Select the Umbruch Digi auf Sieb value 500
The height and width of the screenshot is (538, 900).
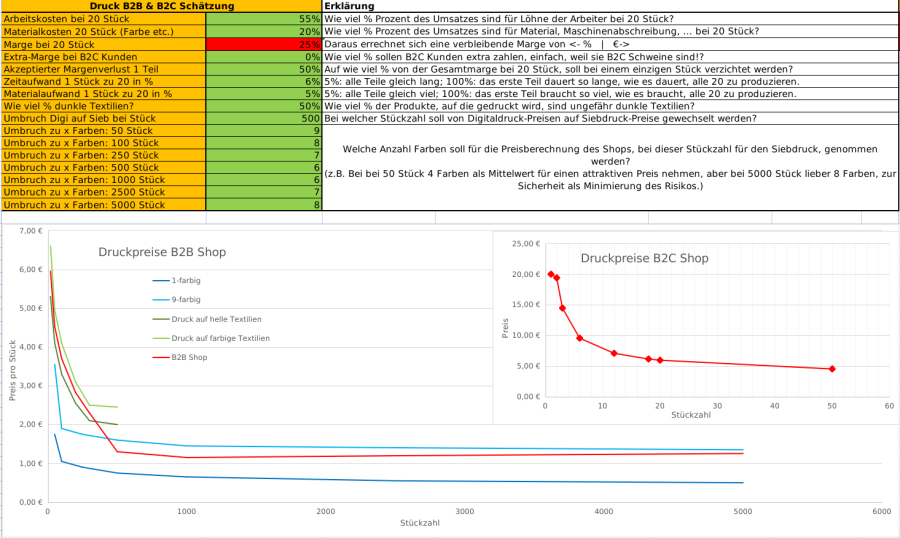point(263,118)
